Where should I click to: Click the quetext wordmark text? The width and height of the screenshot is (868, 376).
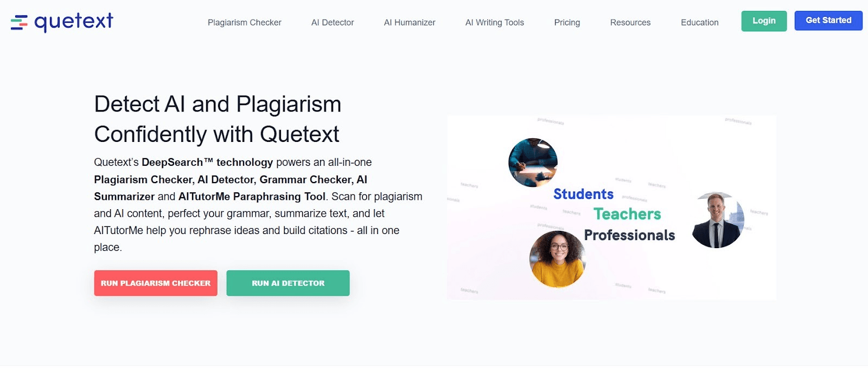74,22
